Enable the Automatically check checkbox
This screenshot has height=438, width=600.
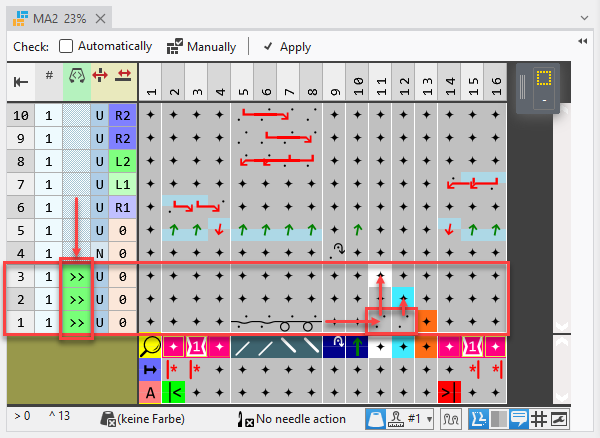click(66, 46)
